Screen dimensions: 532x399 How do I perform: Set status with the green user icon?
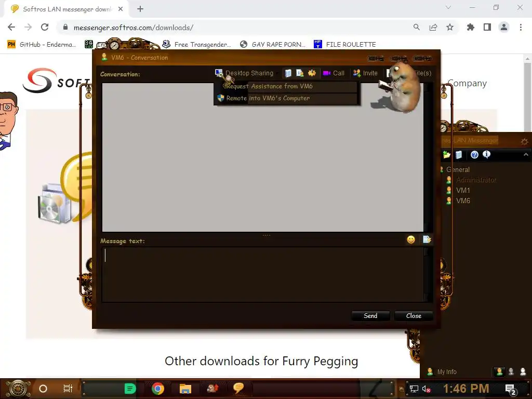499,372
